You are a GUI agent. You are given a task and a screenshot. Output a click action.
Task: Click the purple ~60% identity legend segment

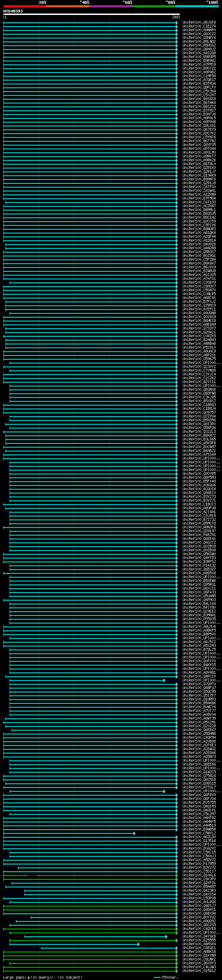tap(111, 6)
